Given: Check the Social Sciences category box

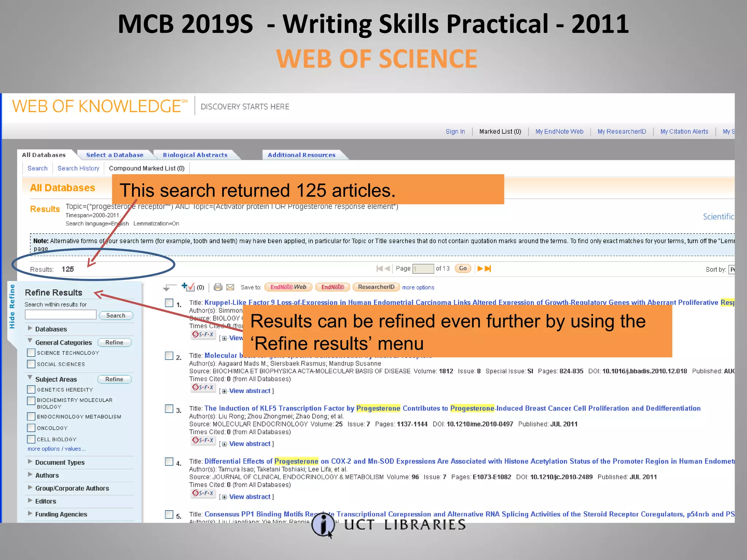Looking at the screenshot, I should [x=31, y=364].
